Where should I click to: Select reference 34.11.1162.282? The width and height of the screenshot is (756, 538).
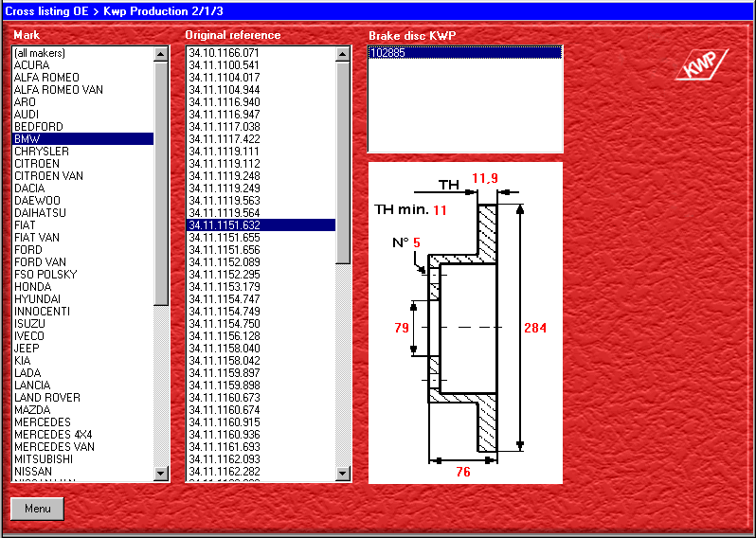pos(261,471)
